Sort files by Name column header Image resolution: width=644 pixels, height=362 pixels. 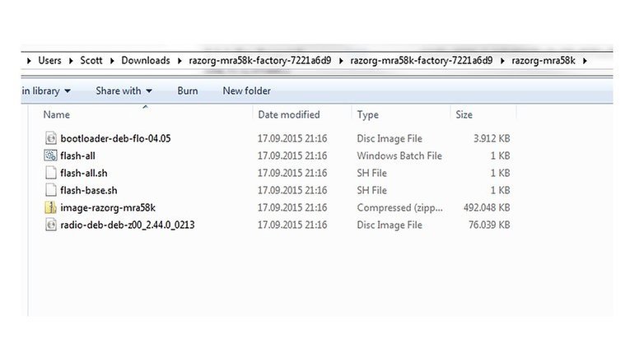point(56,114)
